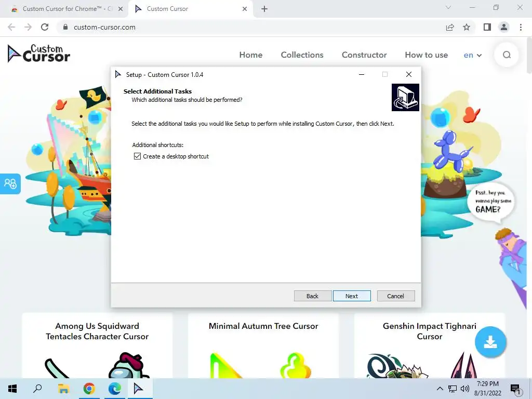Click Next in the setup wizard

pos(352,296)
